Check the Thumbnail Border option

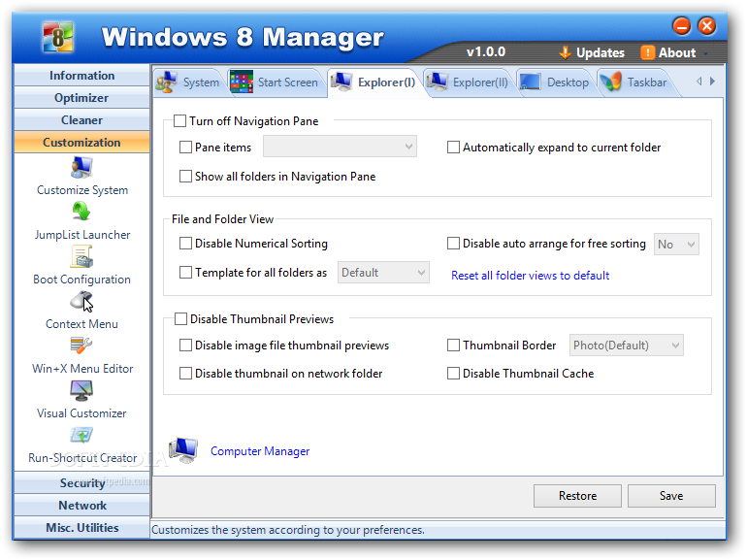(454, 346)
